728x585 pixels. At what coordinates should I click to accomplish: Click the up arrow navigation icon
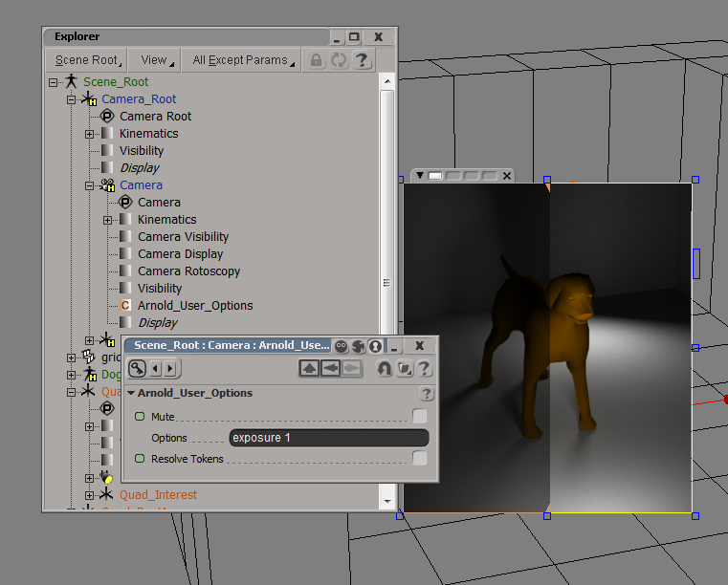click(309, 368)
